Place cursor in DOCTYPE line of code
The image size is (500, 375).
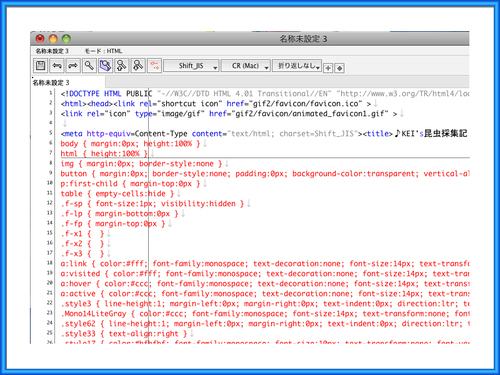(265, 94)
